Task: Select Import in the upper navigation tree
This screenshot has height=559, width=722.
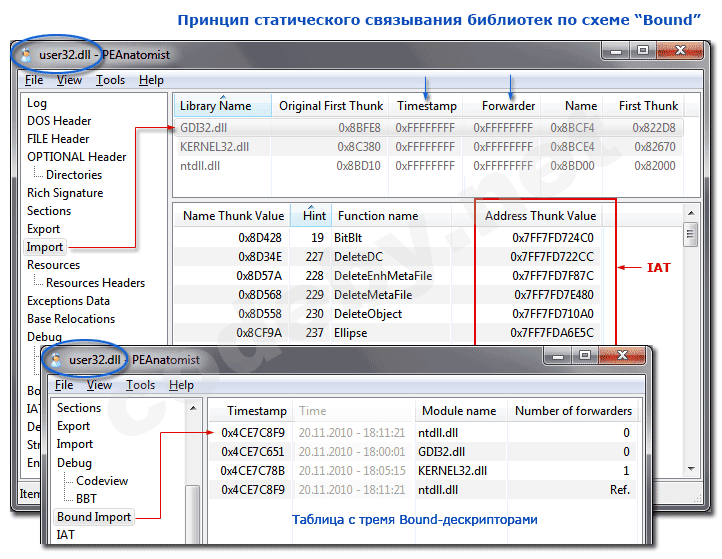Action: (x=45, y=247)
